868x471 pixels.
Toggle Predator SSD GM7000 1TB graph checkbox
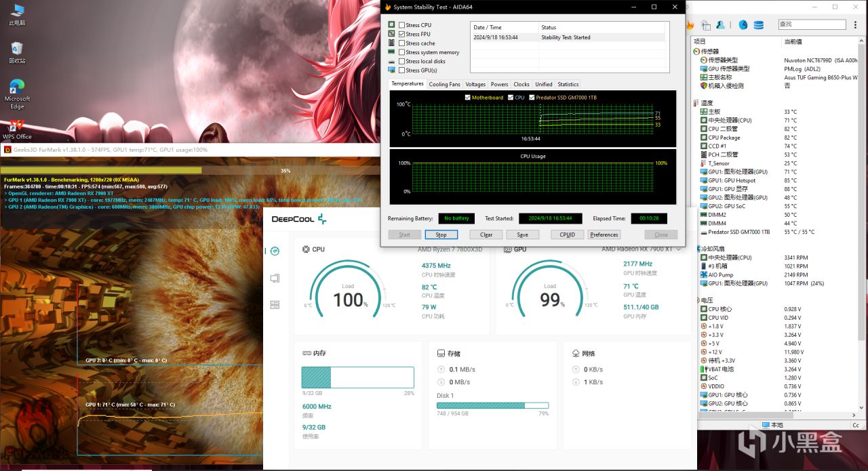tap(532, 98)
